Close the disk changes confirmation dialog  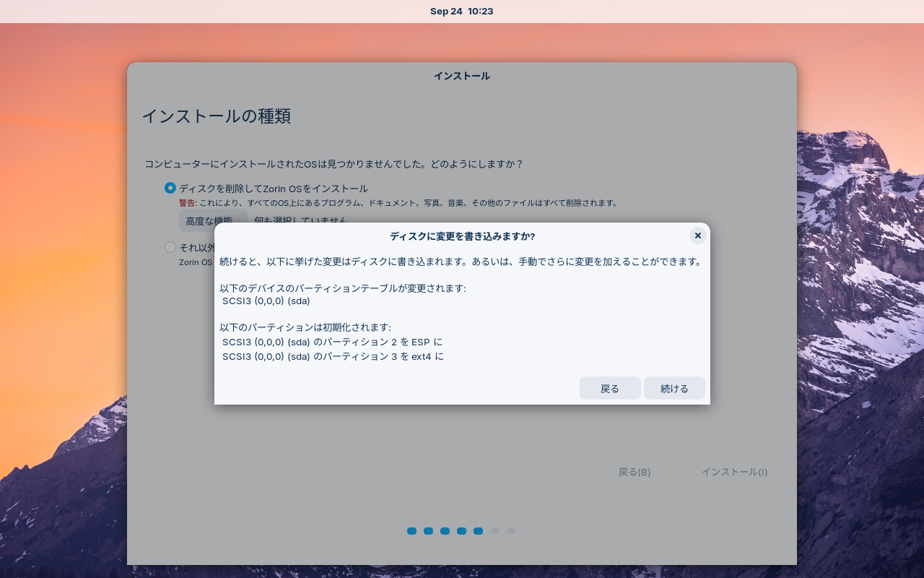point(697,236)
